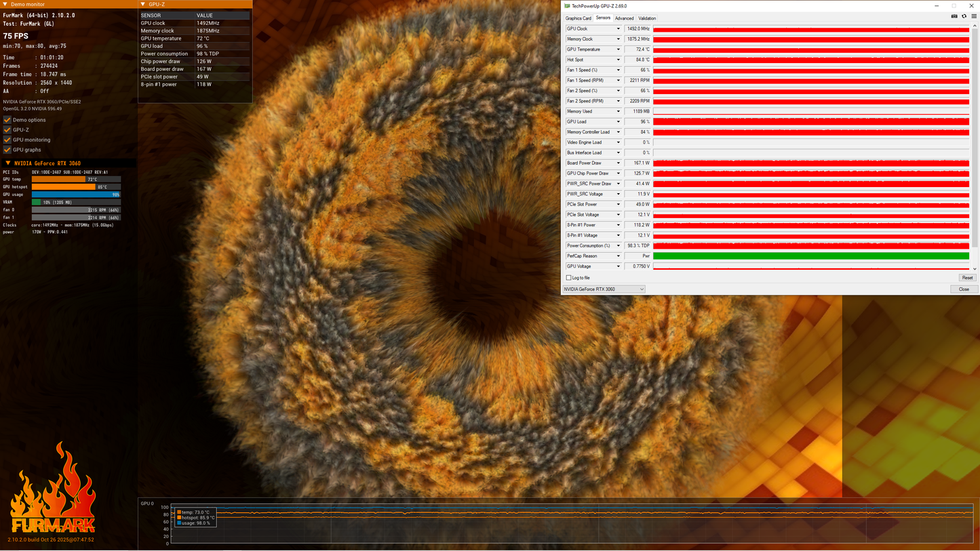Click the Reset button in GPU-Z
This screenshot has width=980, height=551.
pyautogui.click(x=967, y=278)
